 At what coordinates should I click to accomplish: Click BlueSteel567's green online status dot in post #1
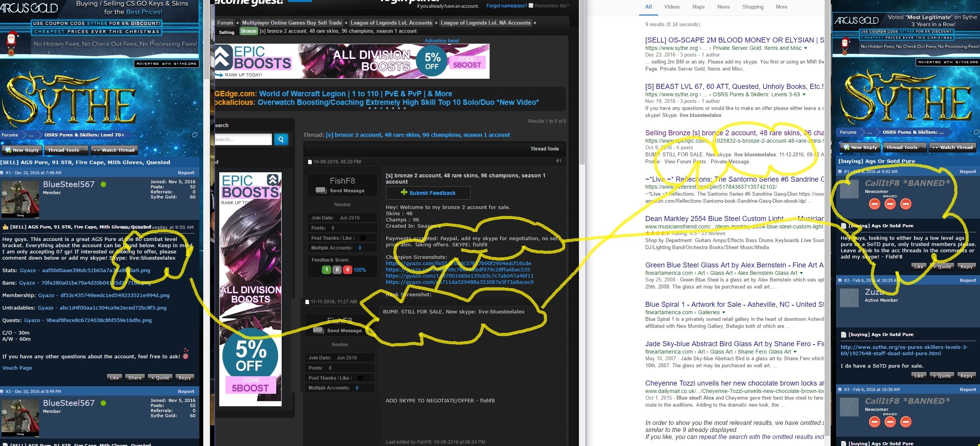point(103,184)
